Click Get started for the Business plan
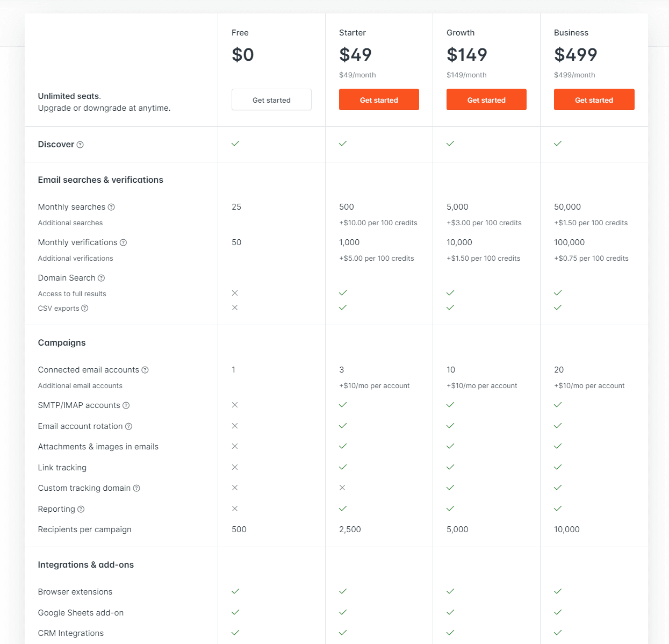The width and height of the screenshot is (669, 644). pos(594,99)
